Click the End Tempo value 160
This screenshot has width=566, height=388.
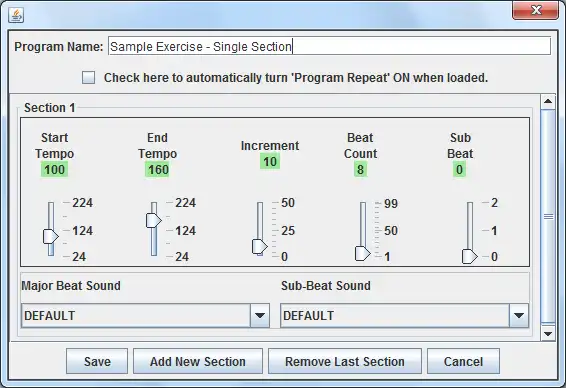coord(158,169)
